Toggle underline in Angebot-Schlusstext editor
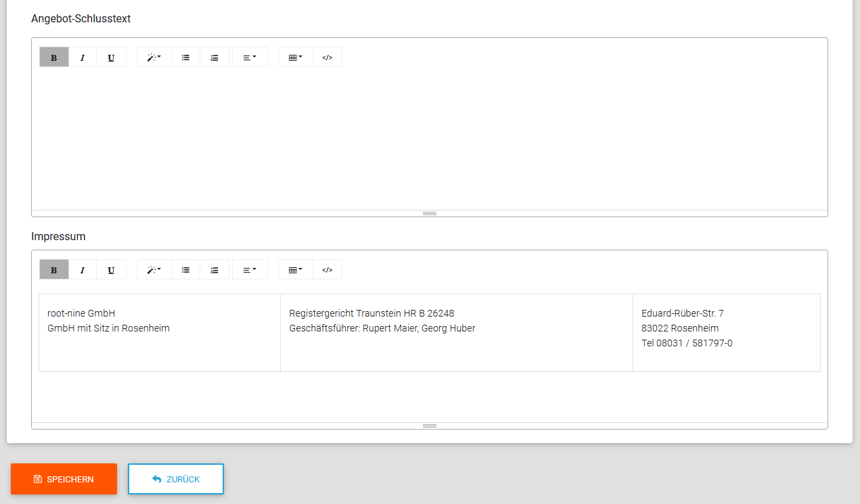This screenshot has width=860, height=504. [x=111, y=58]
